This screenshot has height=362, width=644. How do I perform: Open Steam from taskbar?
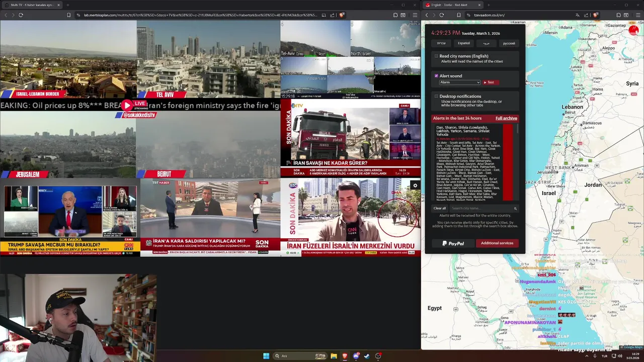(367, 356)
